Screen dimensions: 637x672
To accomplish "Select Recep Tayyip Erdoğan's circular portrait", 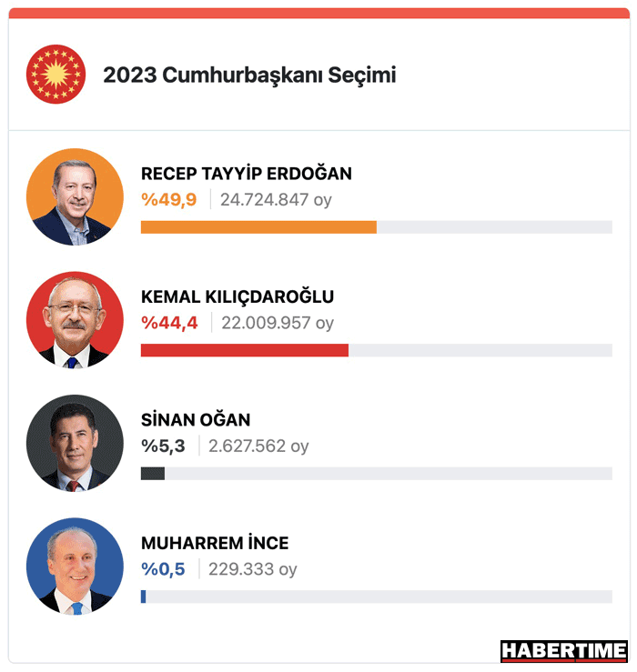I will 75,196.
